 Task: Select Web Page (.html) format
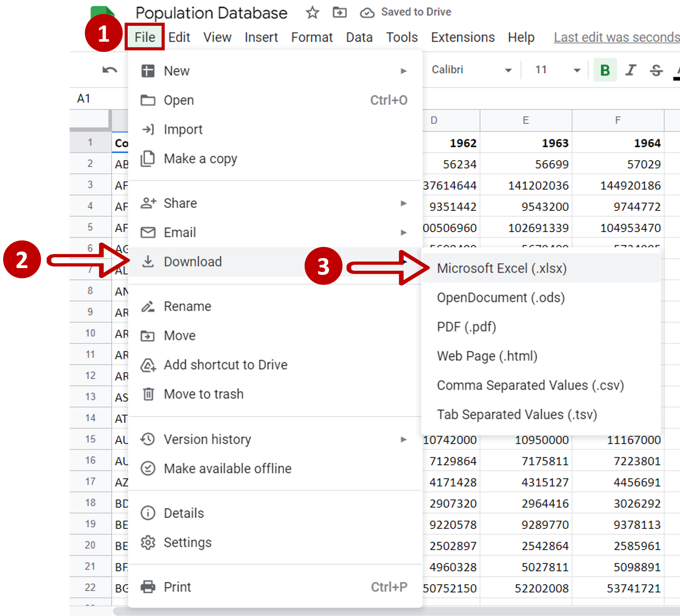pyautogui.click(x=541, y=356)
